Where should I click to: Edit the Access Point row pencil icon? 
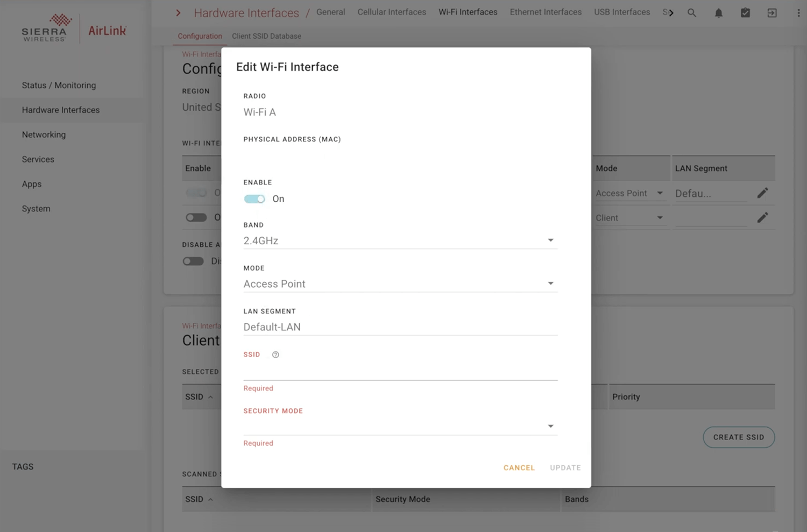click(762, 193)
